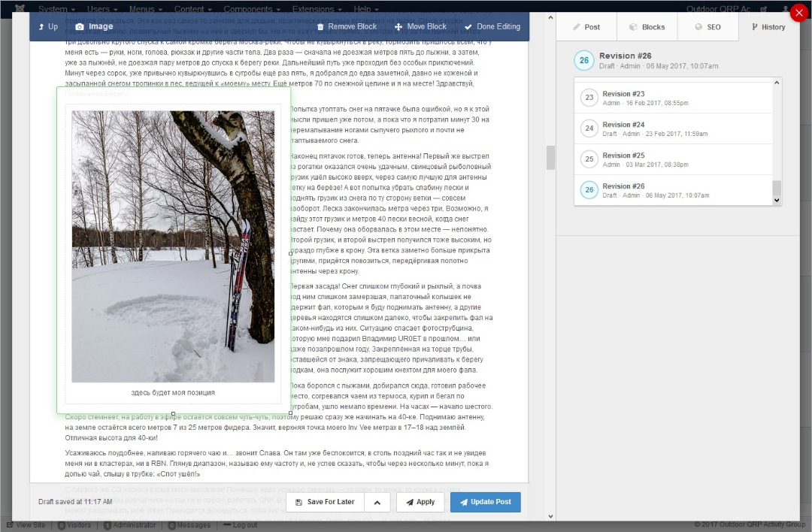Expand the Save For Later options caret
Screen dimensions: 812x532
377,502
